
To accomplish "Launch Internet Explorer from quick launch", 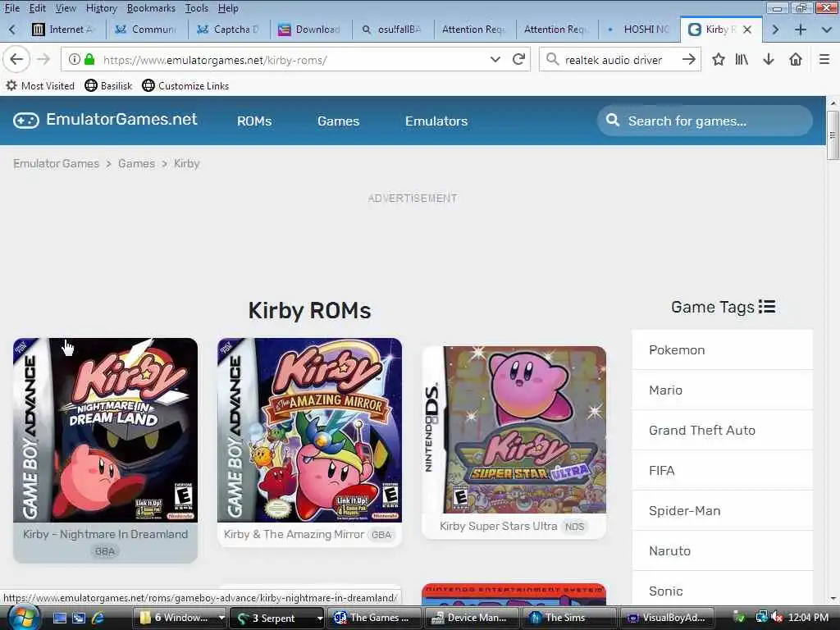I will coord(98,618).
